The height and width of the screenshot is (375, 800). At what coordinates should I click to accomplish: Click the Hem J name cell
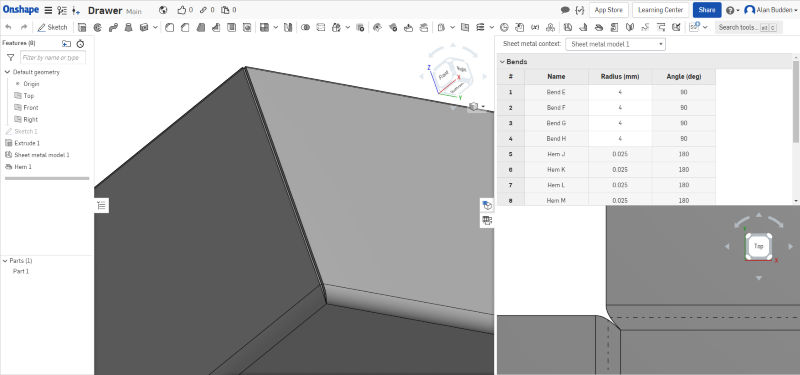point(556,154)
